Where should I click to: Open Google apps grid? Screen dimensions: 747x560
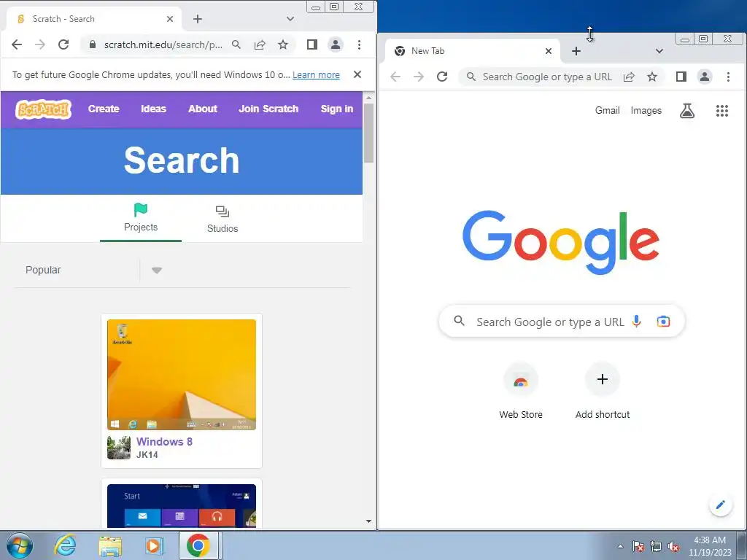(x=722, y=111)
